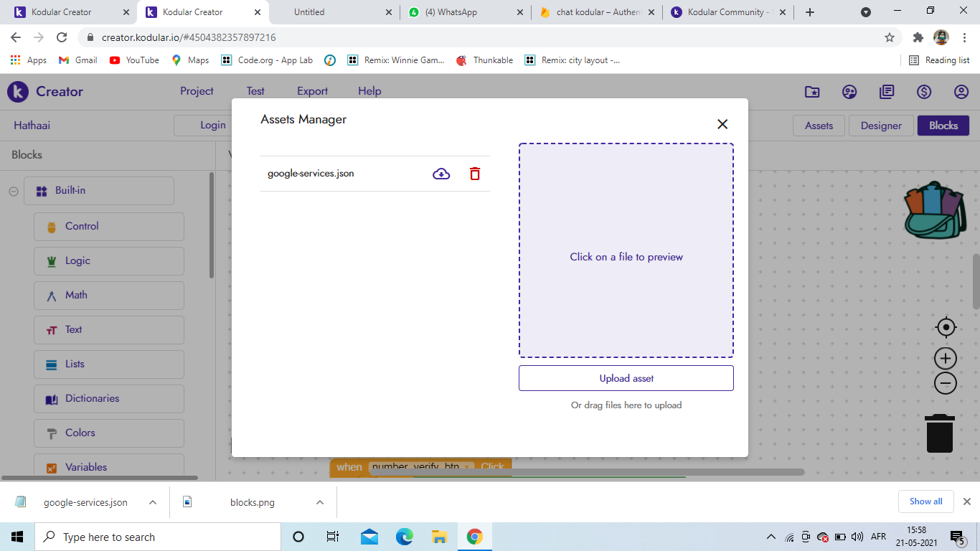Collapse the Built-in blocks category
This screenshot has width=980, height=551.
14,191
